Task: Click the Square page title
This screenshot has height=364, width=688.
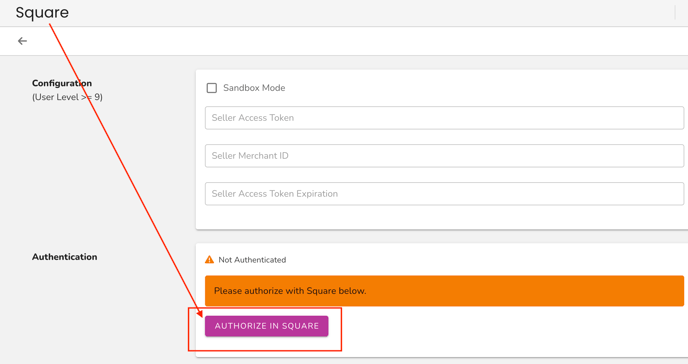Action: pyautogui.click(x=42, y=12)
